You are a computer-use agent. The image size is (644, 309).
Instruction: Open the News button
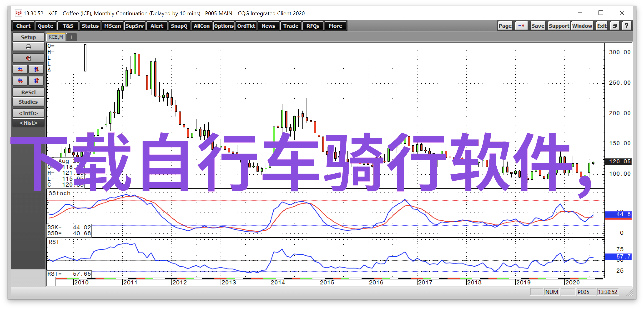(269, 26)
